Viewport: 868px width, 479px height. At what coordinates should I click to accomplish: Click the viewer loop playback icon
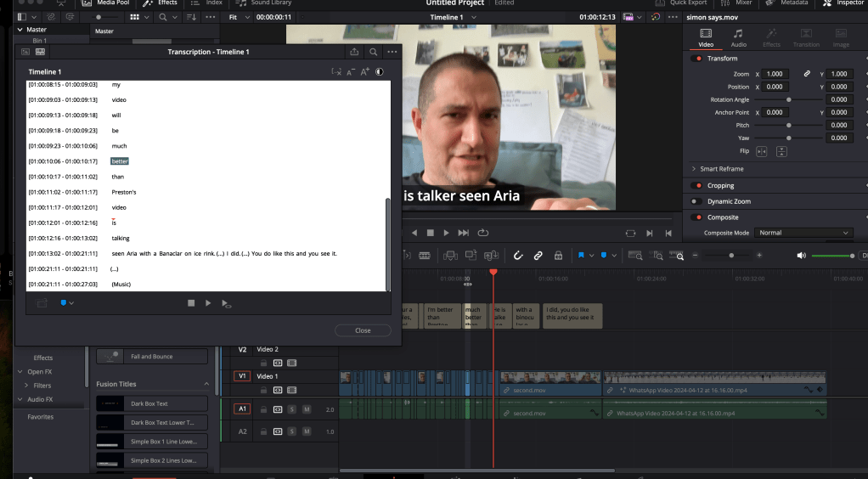482,233
